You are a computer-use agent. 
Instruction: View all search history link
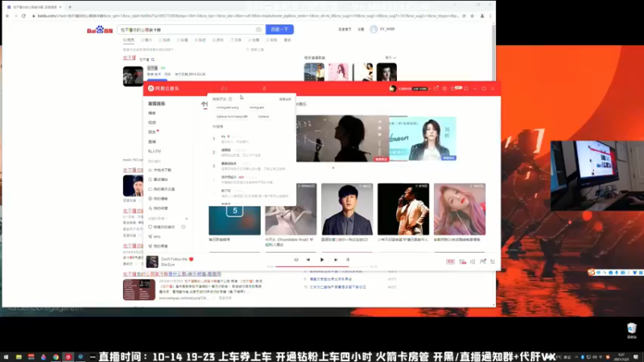tap(285, 99)
